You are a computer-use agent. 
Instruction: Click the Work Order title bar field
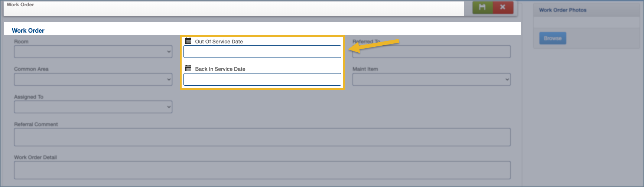point(234,8)
